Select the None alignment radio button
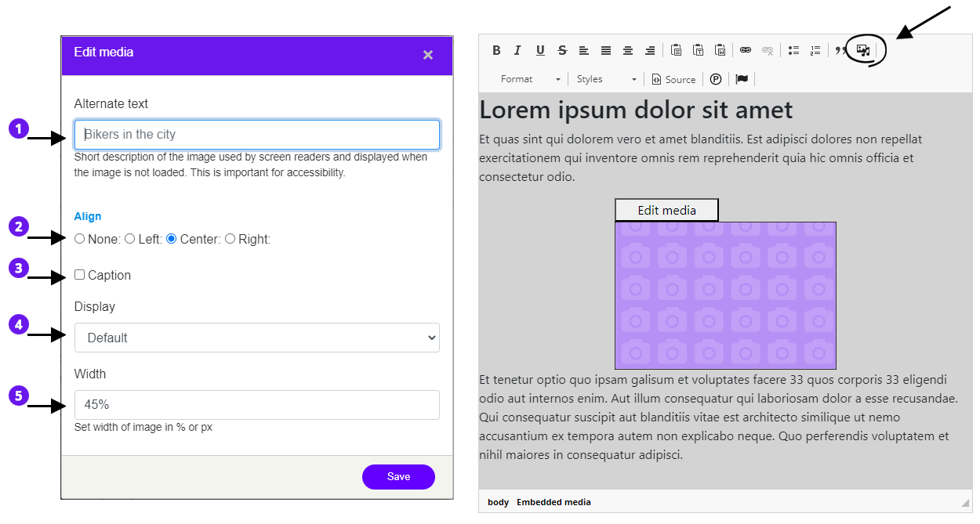This screenshot has width=980, height=524. [79, 239]
